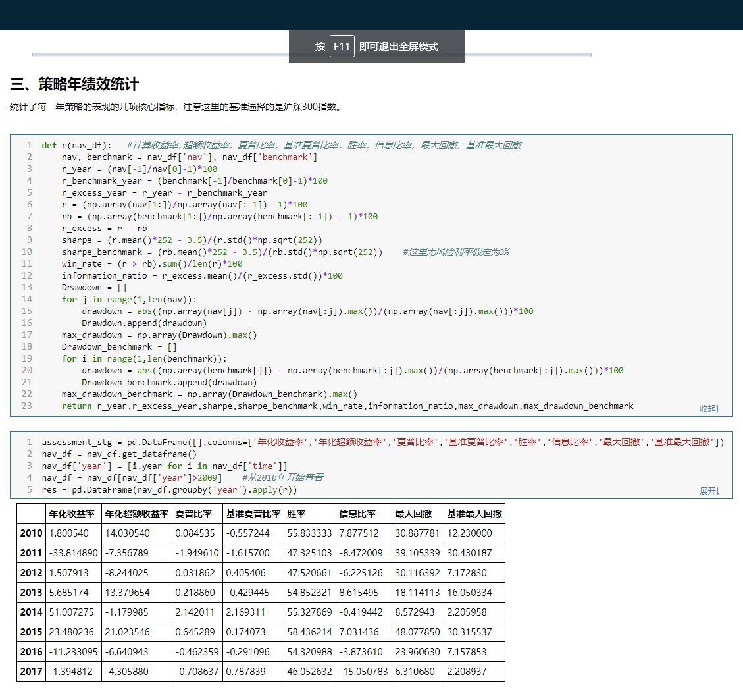
Task: Click cell value -15.050783
Action: [x=363, y=672]
